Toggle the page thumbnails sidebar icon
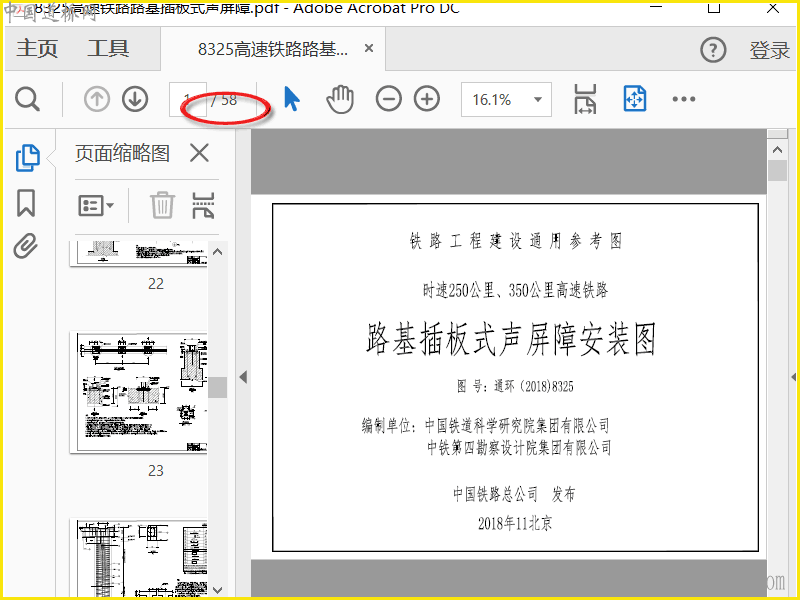 (28, 158)
